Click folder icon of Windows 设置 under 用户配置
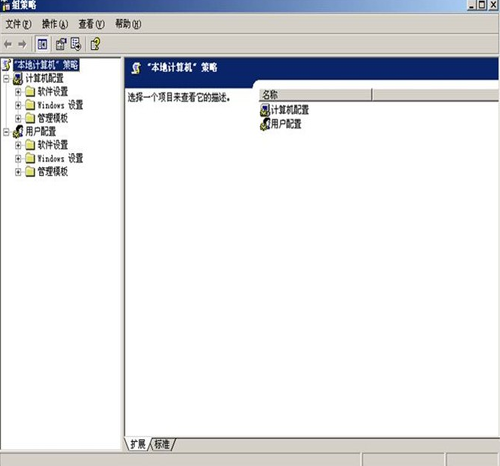The width and height of the screenshot is (500, 466). tap(30, 158)
